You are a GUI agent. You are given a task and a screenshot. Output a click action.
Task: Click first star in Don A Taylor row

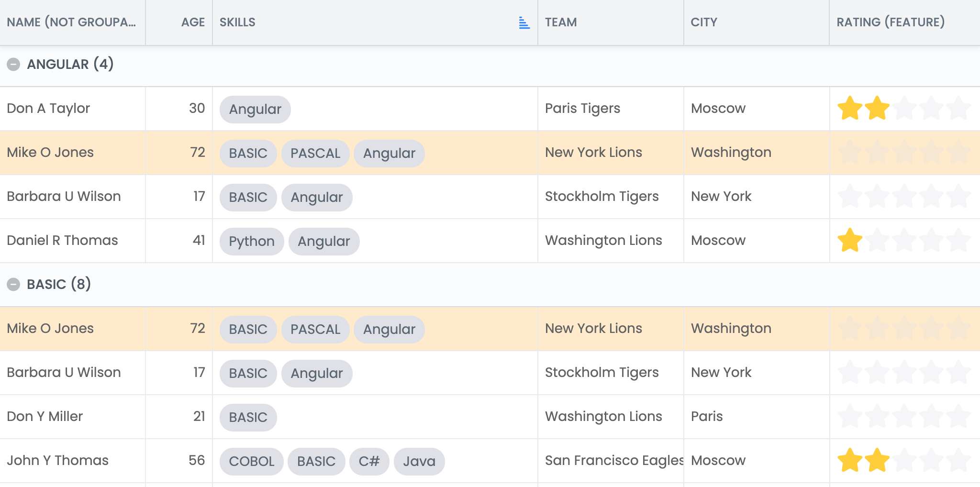(x=850, y=108)
